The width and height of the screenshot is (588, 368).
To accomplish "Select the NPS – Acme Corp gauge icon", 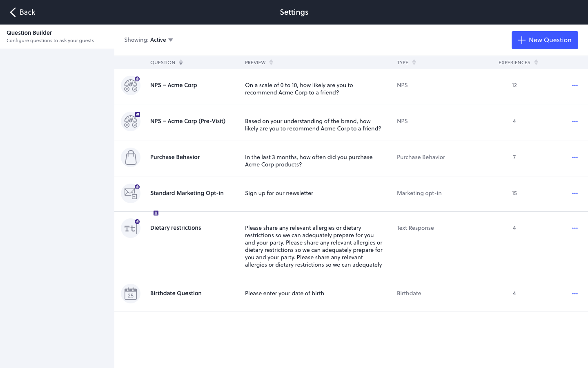I will [x=131, y=85].
